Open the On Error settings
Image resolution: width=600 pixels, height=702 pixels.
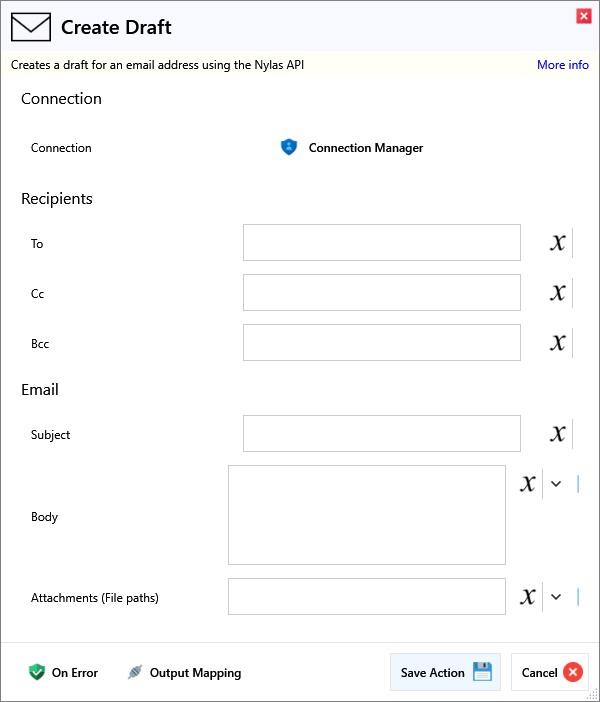[64, 673]
